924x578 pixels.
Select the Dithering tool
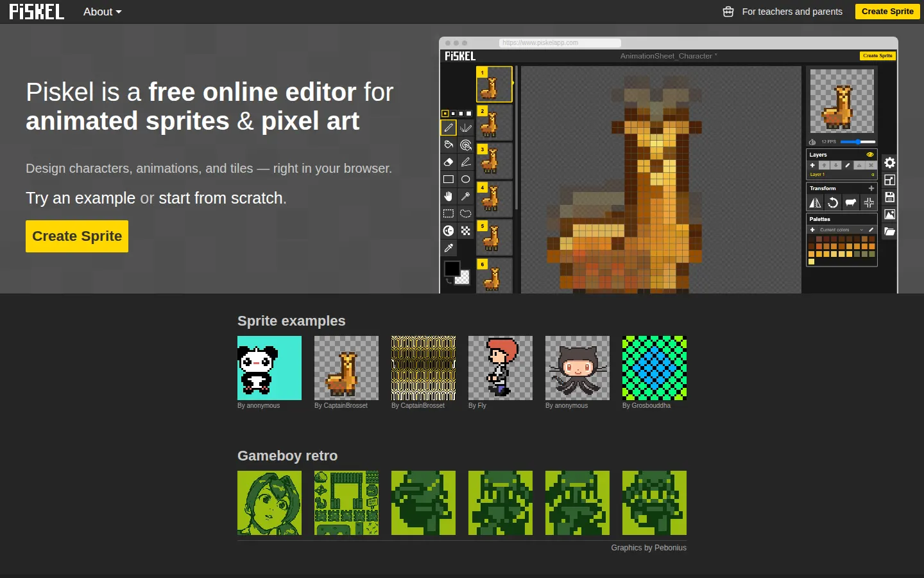[x=466, y=231]
